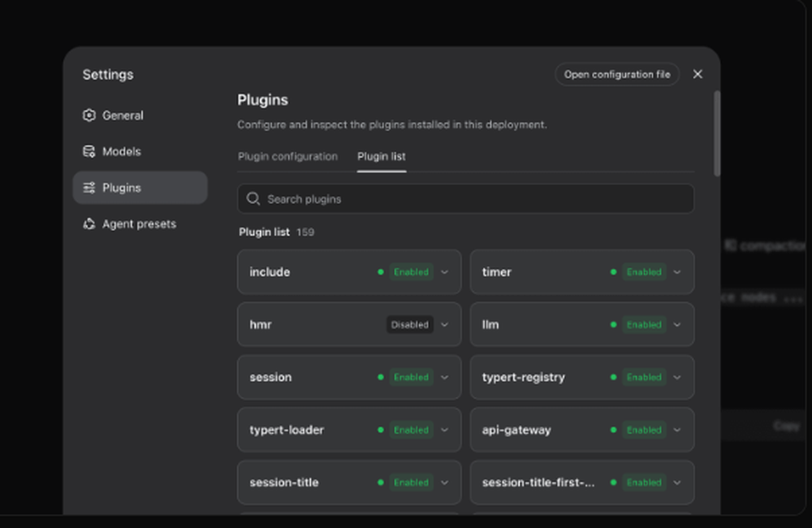Click the Plugins sliders icon
Screen dimensions: 812x528
coord(89,188)
